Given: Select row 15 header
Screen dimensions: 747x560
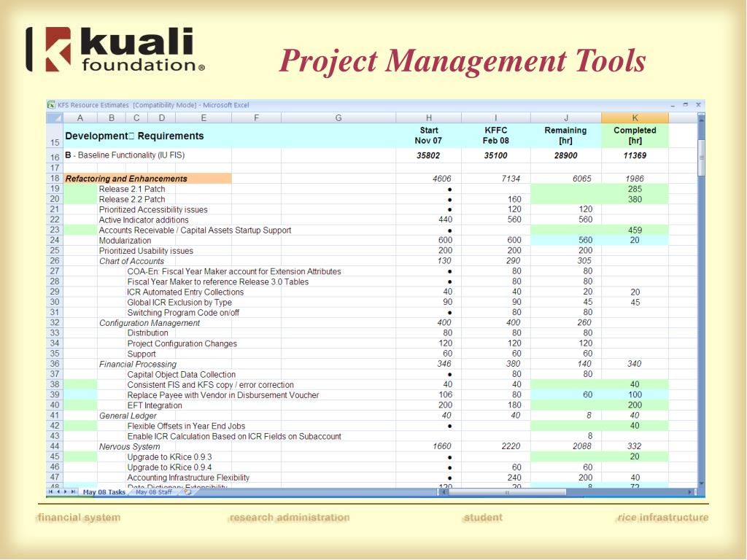Looking at the screenshot, I should 54,136.
